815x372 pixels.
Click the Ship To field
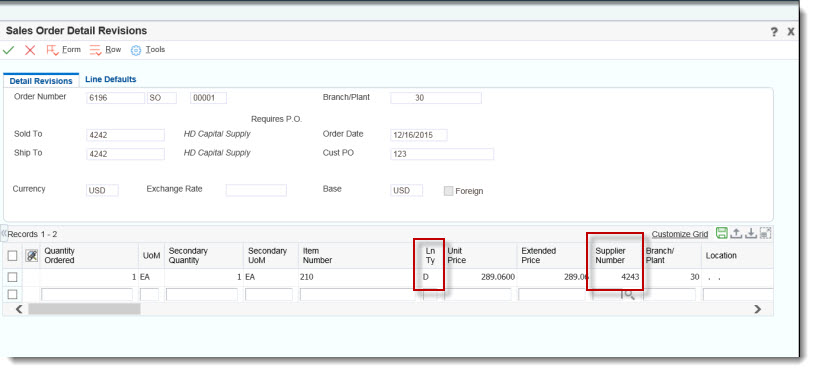click(x=125, y=154)
